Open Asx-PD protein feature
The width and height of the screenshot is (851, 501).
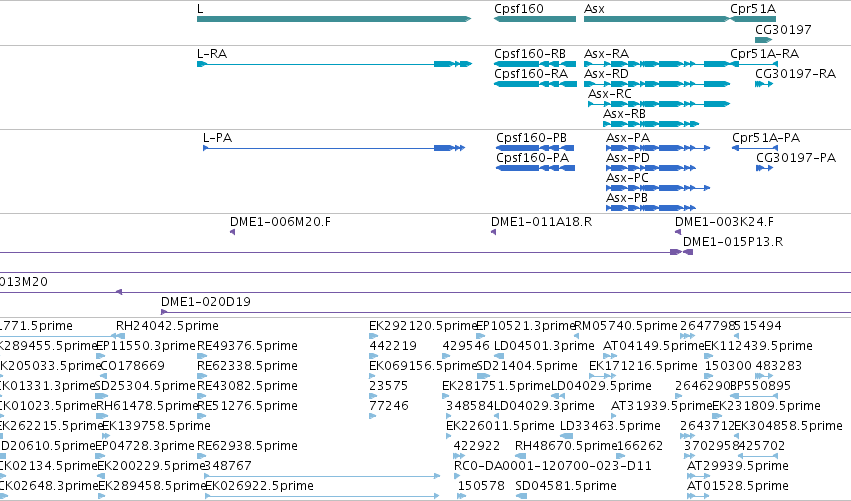pyautogui.click(x=651, y=168)
